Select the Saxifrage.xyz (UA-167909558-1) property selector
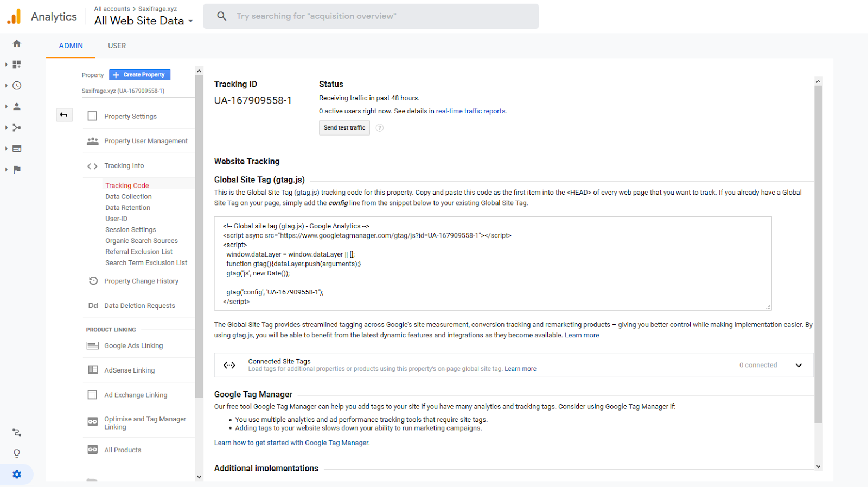 (x=123, y=91)
